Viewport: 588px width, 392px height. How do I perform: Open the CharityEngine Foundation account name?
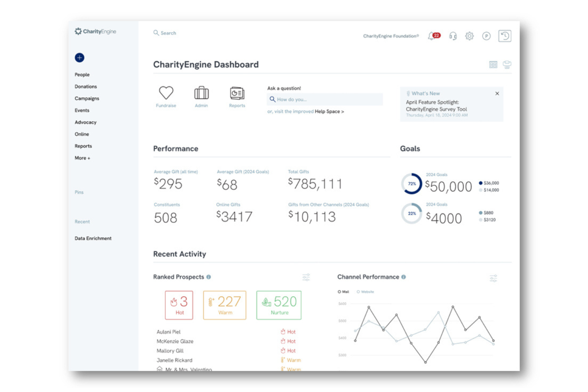tap(391, 36)
